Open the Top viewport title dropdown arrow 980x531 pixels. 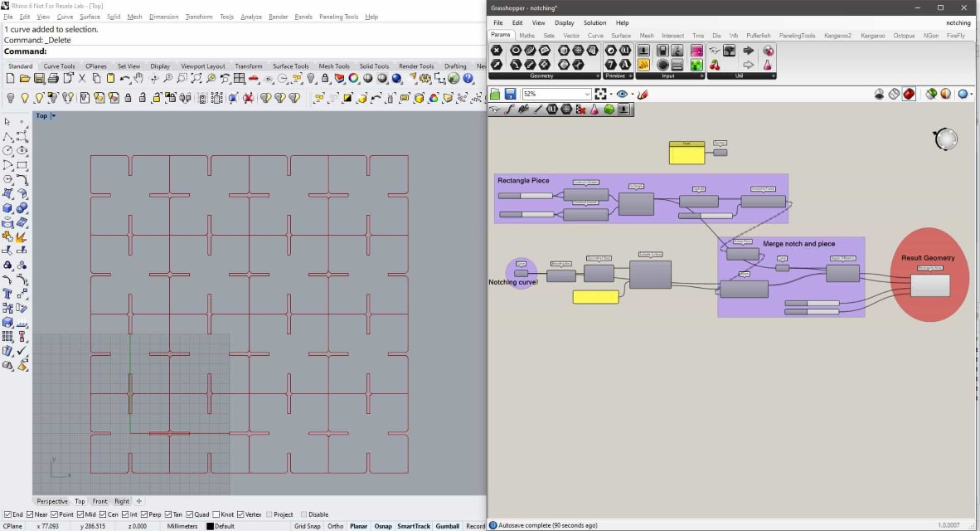pyautogui.click(x=53, y=115)
